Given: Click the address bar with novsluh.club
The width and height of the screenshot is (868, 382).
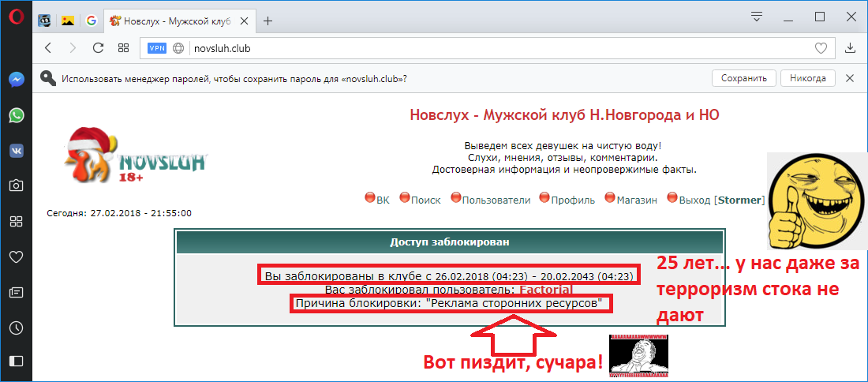Looking at the screenshot, I should pos(473,48).
